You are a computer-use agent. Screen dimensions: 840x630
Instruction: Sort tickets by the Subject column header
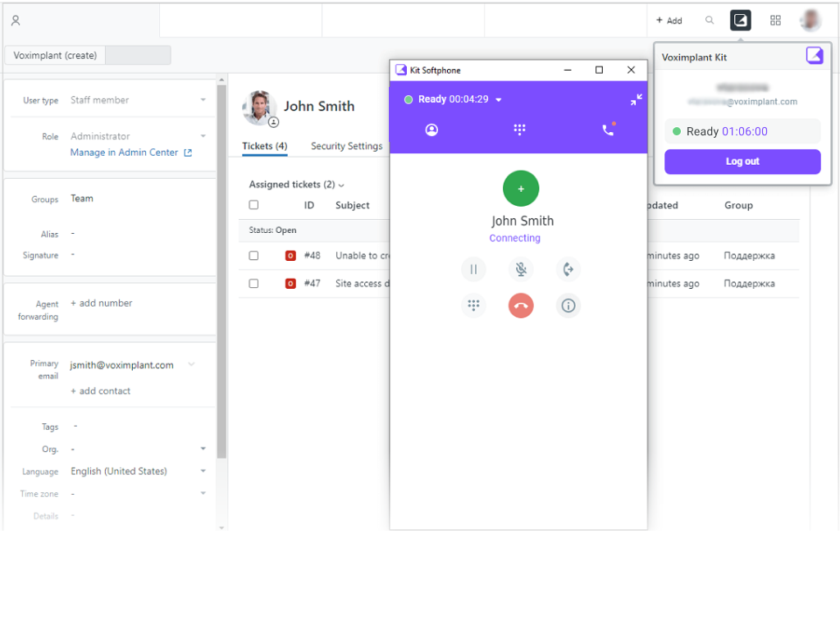(x=353, y=205)
